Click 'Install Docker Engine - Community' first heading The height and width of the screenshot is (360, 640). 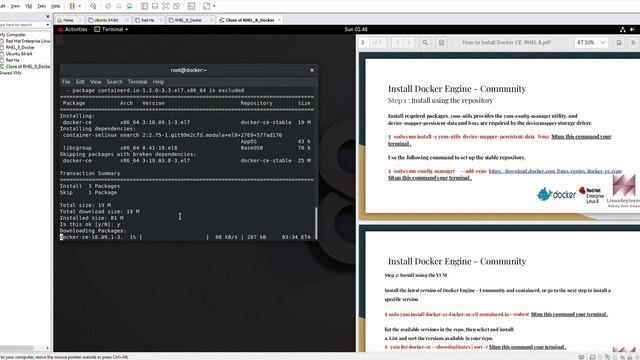[x=457, y=89]
